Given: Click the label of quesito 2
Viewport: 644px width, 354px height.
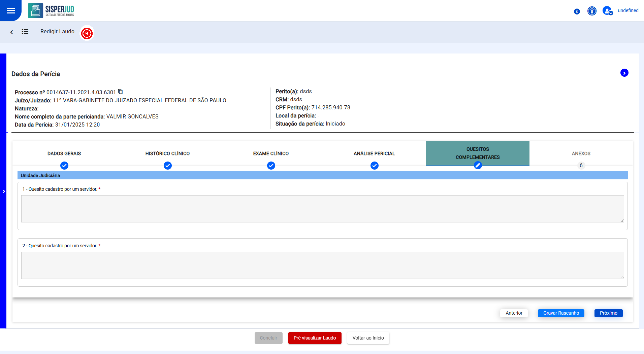Looking at the screenshot, I should point(61,246).
